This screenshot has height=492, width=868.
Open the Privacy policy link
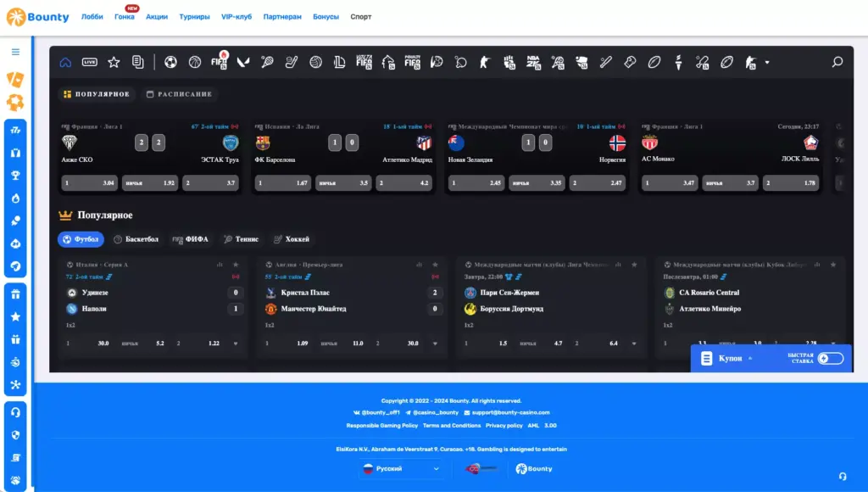point(504,425)
